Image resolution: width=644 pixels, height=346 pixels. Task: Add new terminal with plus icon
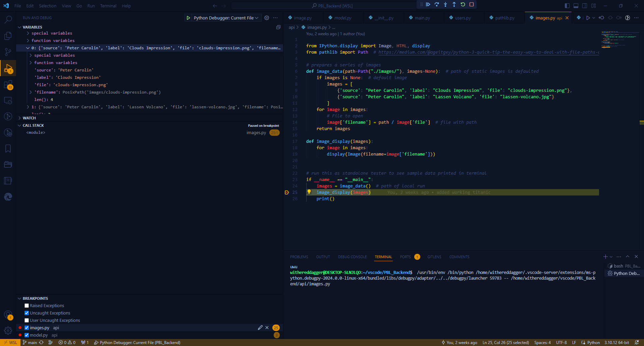pyautogui.click(x=605, y=257)
